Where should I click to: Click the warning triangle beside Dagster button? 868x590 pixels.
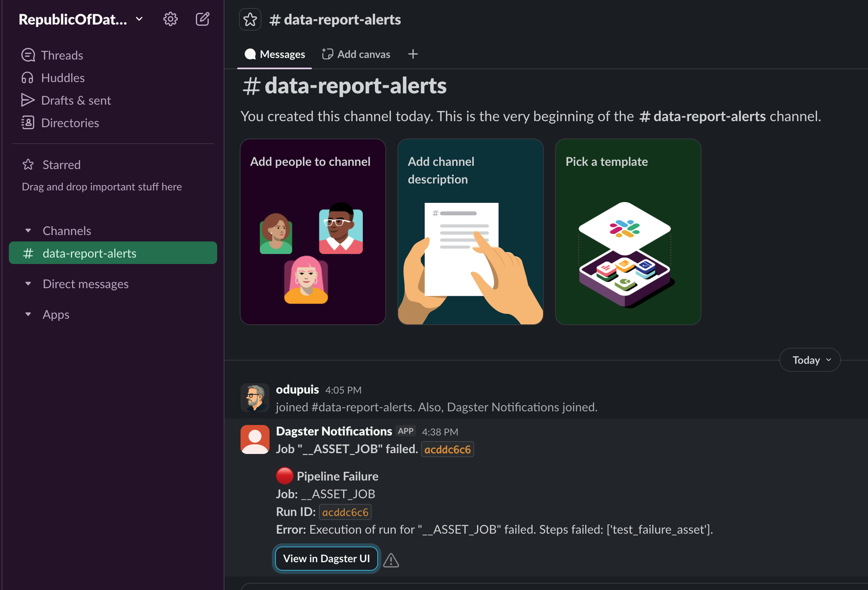pos(391,560)
